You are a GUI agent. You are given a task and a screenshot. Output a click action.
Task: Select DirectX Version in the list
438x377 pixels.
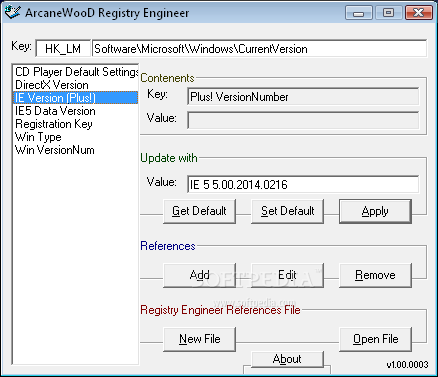click(75, 85)
